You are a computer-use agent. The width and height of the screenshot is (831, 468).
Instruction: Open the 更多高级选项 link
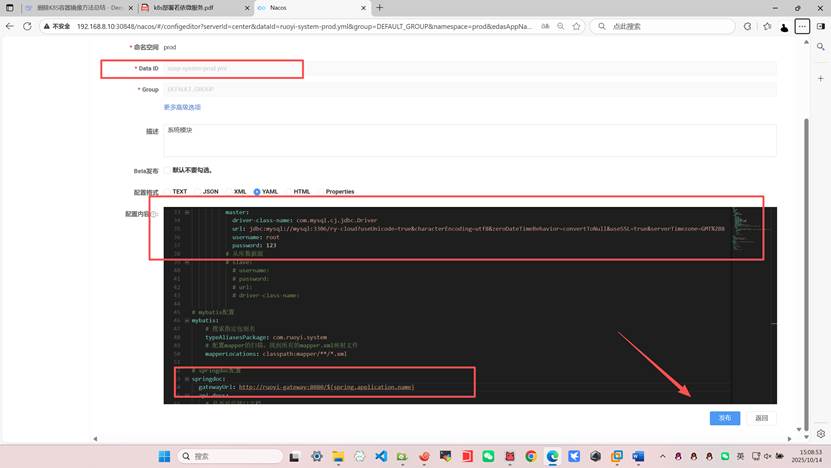(182, 107)
